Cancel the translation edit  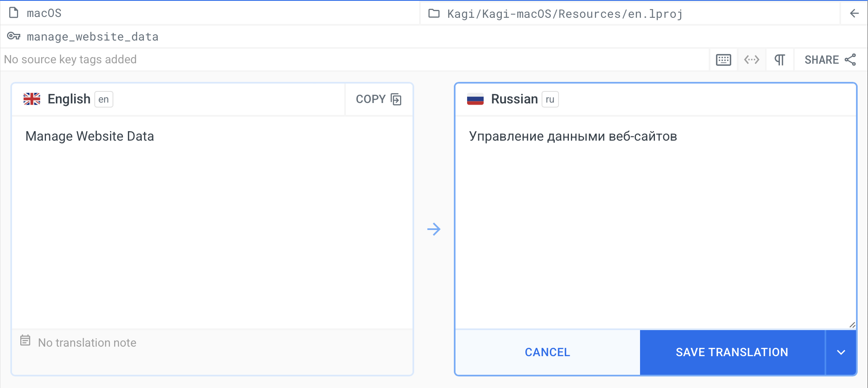(x=547, y=352)
